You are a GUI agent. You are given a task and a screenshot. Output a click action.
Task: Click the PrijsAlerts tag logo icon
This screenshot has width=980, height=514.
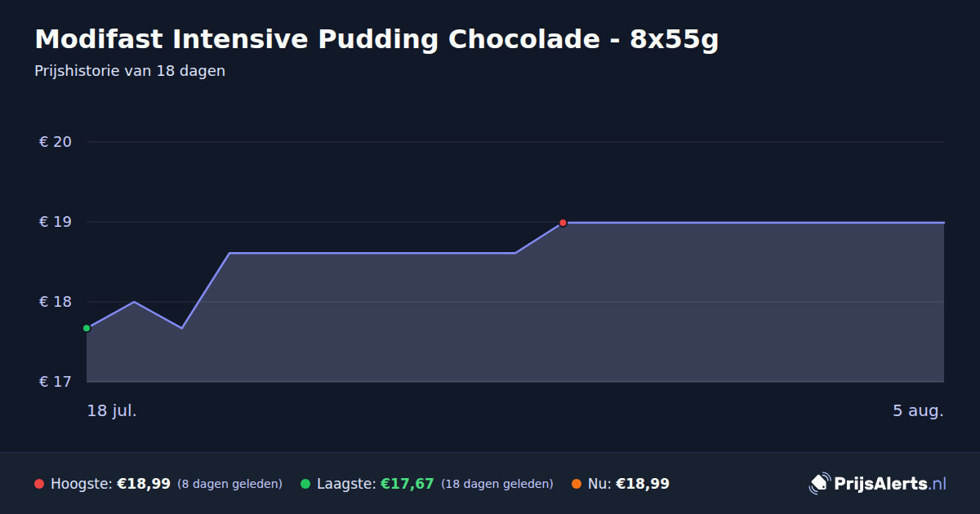pos(819,483)
